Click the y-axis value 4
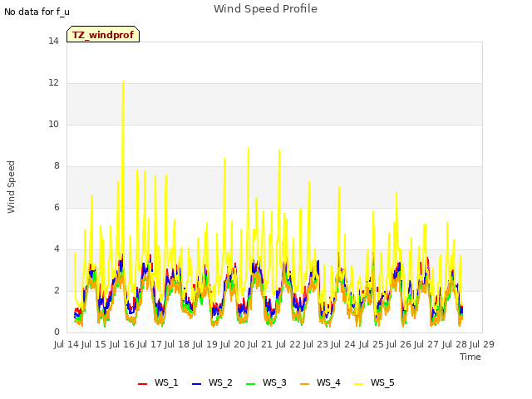The image size is (532, 399). (x=57, y=249)
